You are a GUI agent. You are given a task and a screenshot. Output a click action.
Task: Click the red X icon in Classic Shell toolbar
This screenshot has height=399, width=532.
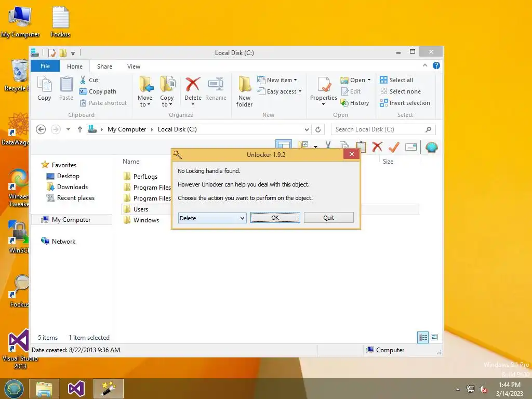(377, 147)
